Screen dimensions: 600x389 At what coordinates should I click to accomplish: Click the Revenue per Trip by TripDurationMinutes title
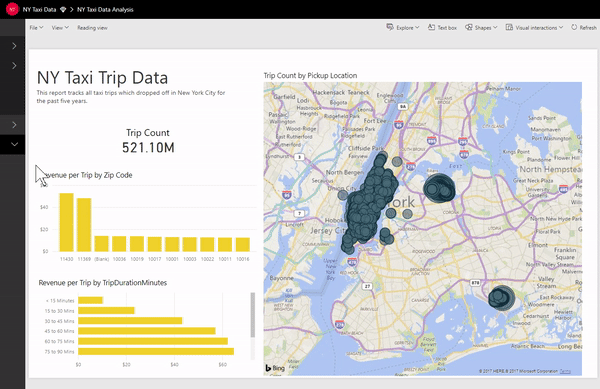[103, 283]
